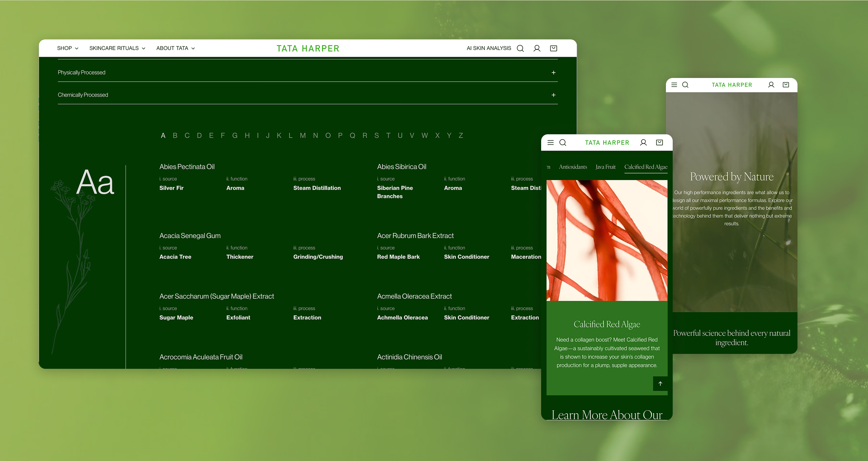
Task: Tap search icon in Calcified Red Algae mobile screen
Action: pos(563,142)
